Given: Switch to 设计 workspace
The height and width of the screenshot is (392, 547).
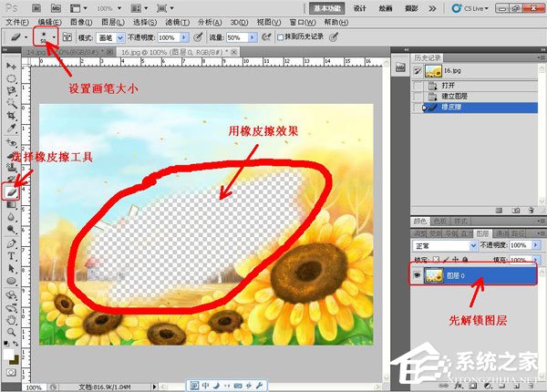Looking at the screenshot, I should (360, 8).
